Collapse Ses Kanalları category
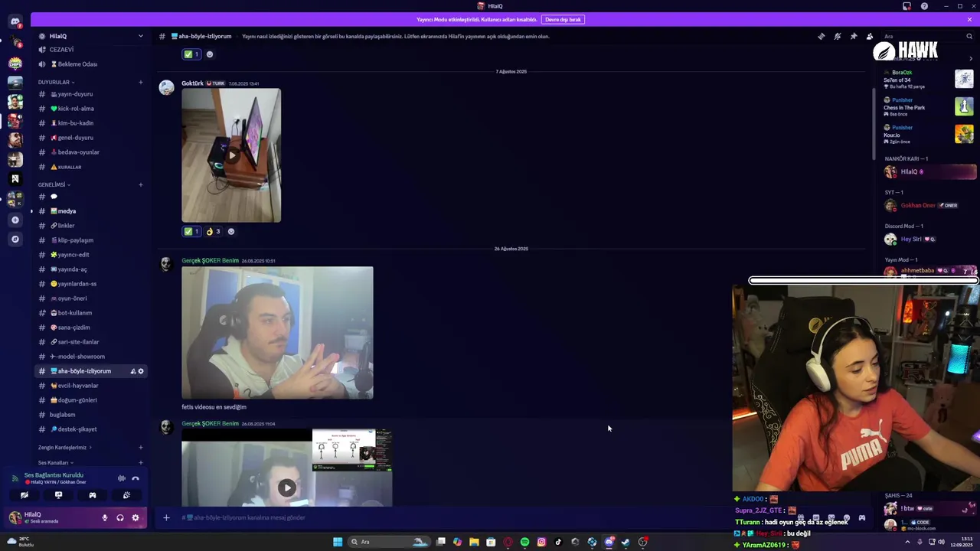Viewport: 980px width, 551px height. tap(55, 462)
